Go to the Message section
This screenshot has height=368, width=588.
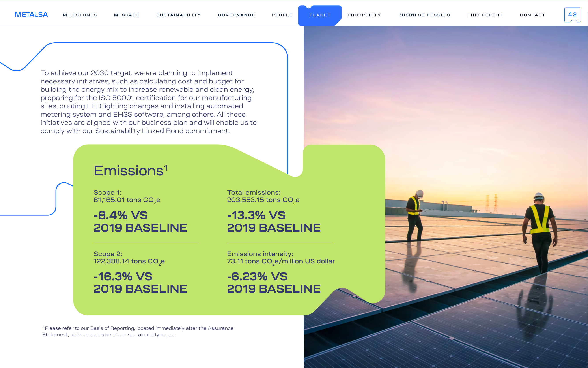[127, 15]
